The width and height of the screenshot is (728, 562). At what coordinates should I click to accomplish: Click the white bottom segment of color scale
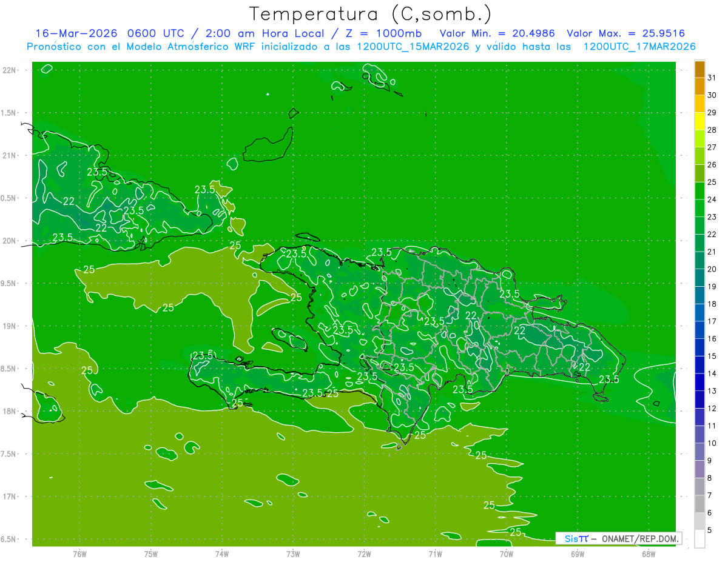699,539
